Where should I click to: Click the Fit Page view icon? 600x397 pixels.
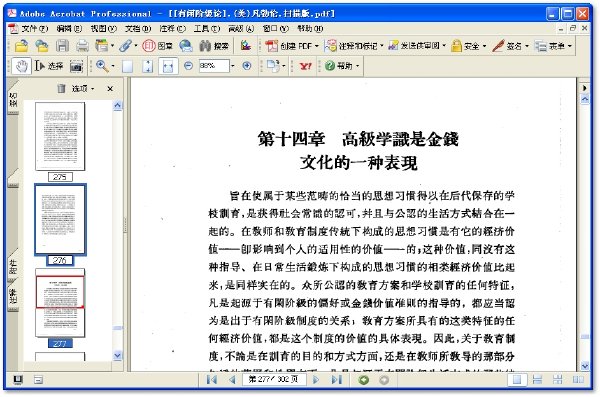click(148, 66)
